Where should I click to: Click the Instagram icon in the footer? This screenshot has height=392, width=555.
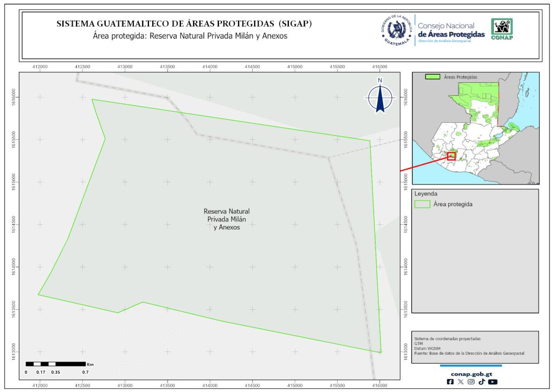pos(471,382)
